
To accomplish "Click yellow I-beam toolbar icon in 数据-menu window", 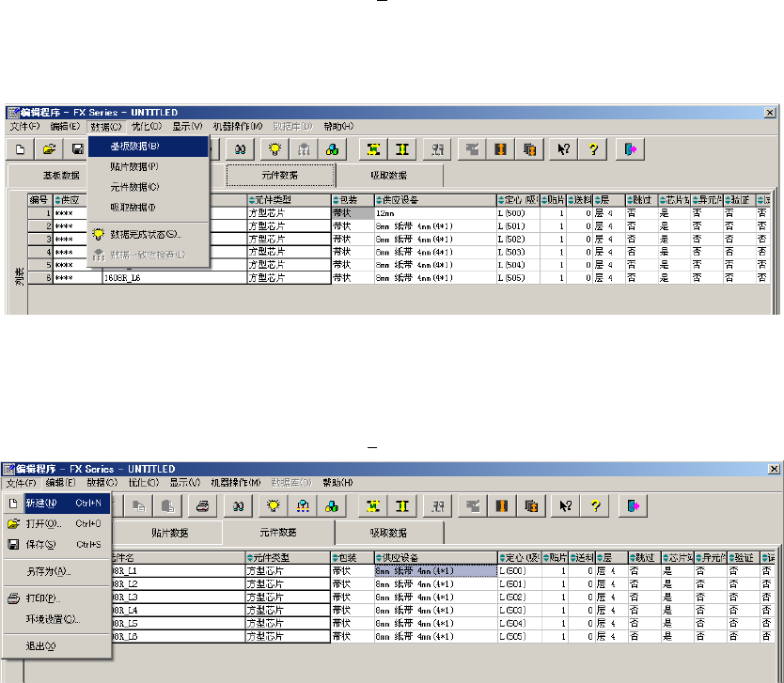I will tap(402, 149).
